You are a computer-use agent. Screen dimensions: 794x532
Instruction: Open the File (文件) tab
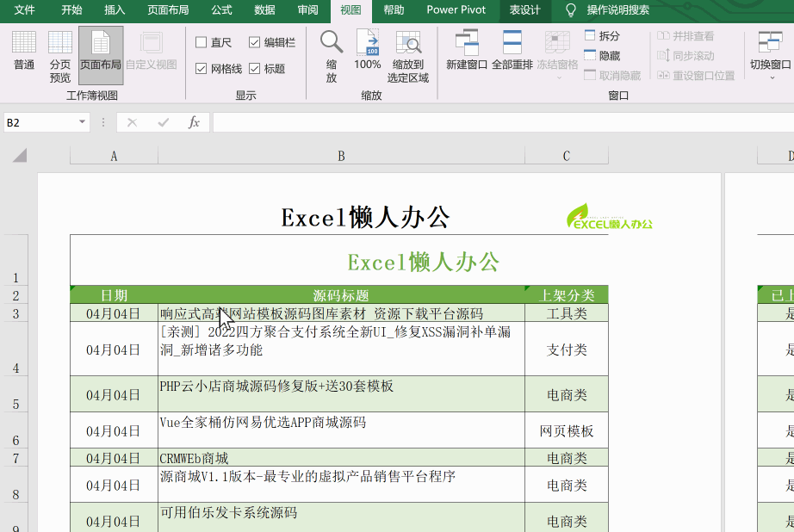[x=24, y=10]
